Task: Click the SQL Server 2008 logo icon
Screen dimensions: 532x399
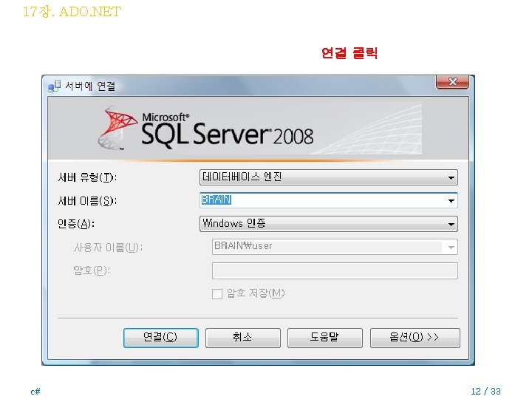Action: [117, 128]
